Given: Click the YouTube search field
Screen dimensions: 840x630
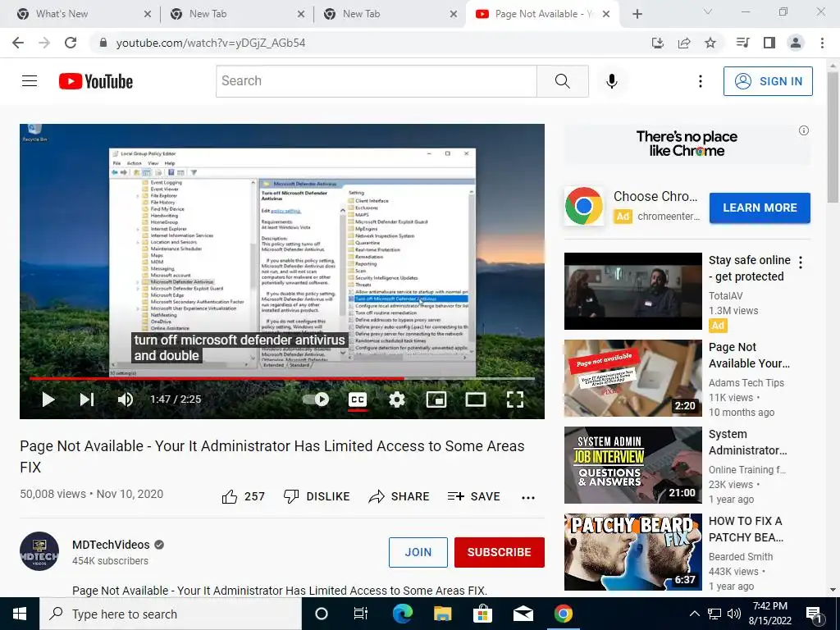Looking at the screenshot, I should click(x=376, y=81).
